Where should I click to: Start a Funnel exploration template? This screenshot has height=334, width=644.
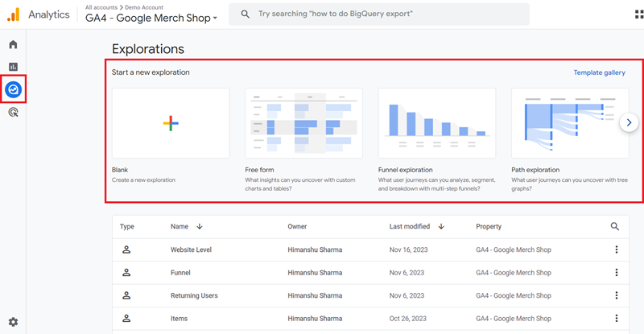coord(437,123)
